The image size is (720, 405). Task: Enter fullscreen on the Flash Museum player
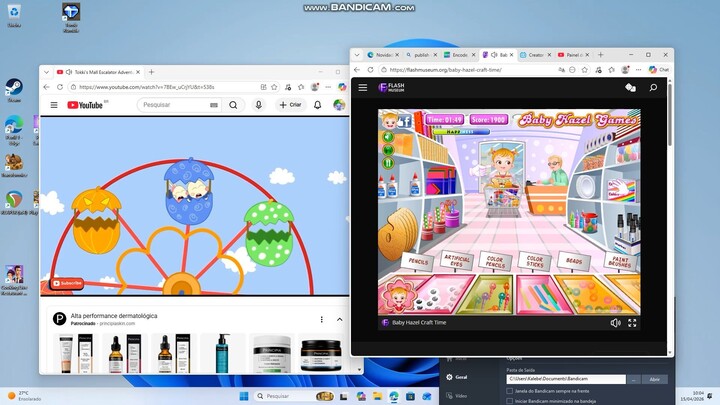point(631,323)
